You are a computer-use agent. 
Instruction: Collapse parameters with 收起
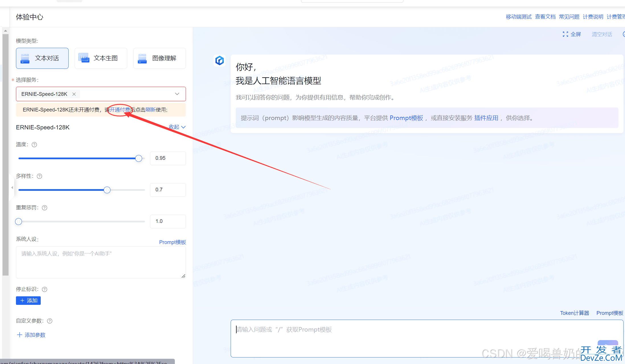pyautogui.click(x=177, y=127)
